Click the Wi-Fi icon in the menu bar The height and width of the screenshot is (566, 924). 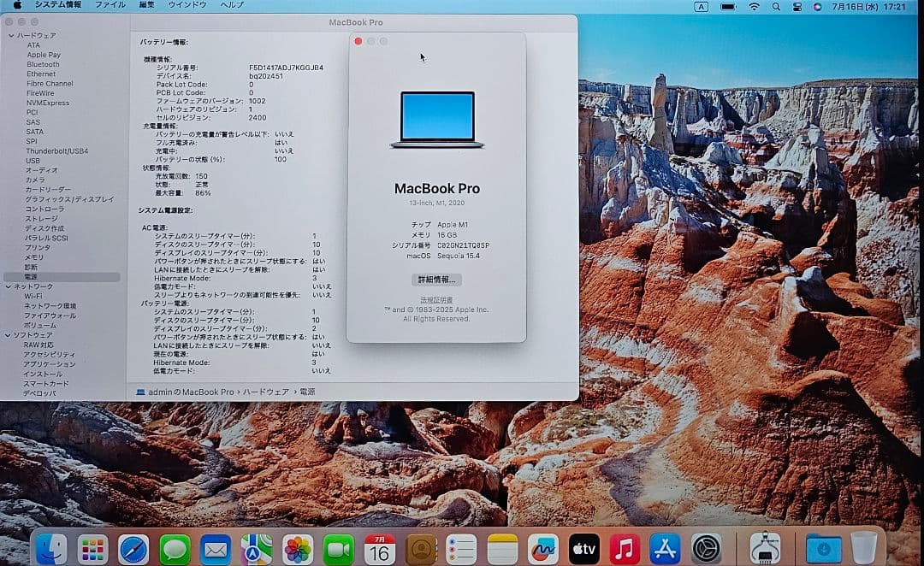(x=755, y=7)
